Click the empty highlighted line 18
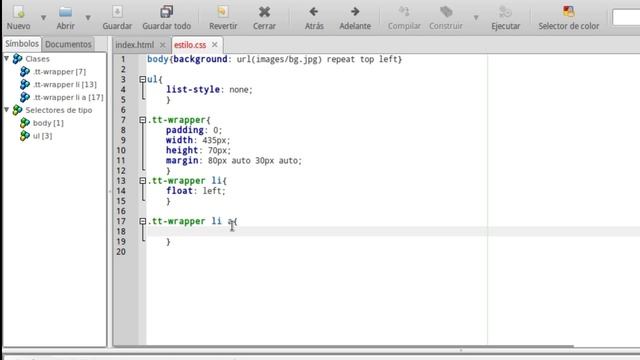 click(x=392, y=231)
